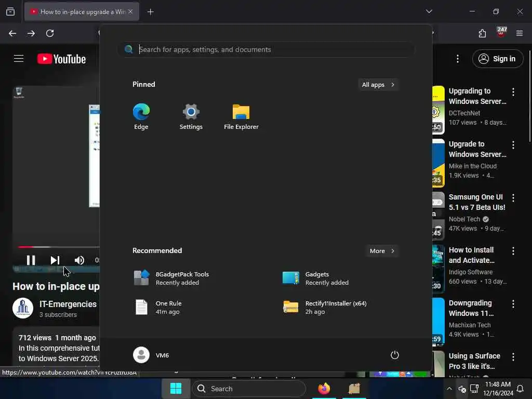This screenshot has height=399, width=532.
Task: Reload the YouTube page
Action: click(50, 33)
